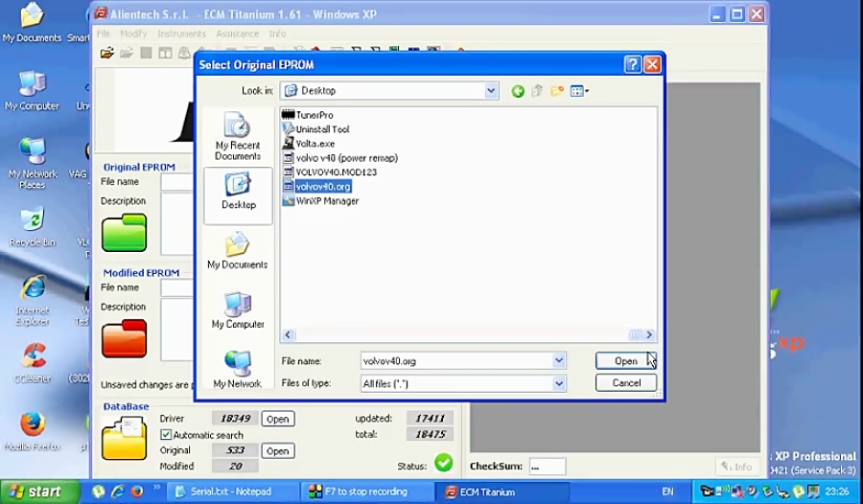Open Recycle Bin desktop icon

[33, 227]
